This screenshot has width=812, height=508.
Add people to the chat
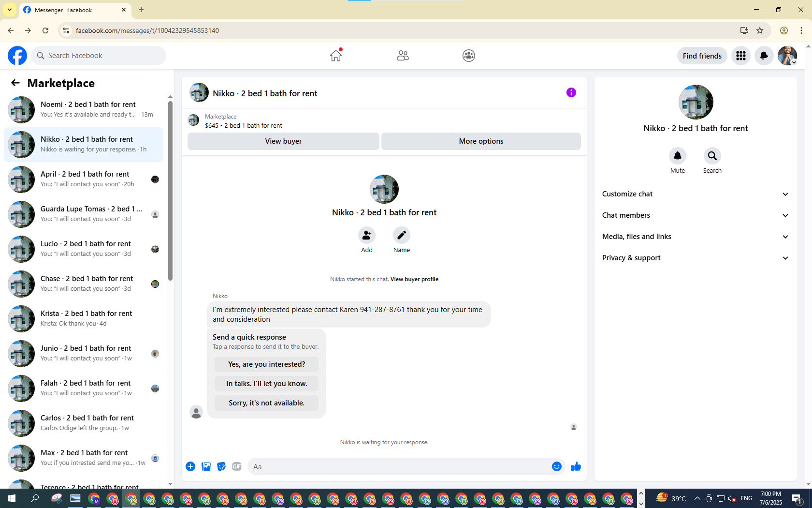367,235
